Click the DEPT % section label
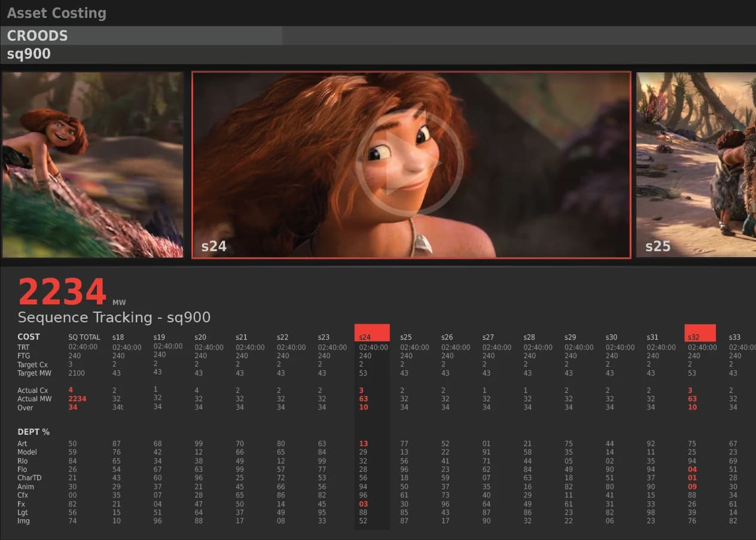The image size is (756, 540). 33,432
